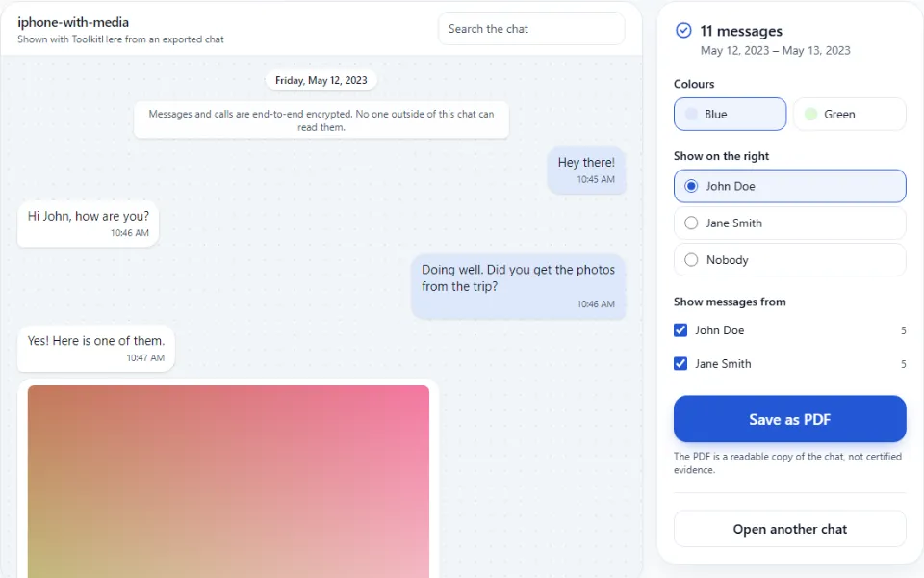This screenshot has width=924, height=578.
Task: Click 'Yes! Here is one of them.' message
Action: [96, 349]
